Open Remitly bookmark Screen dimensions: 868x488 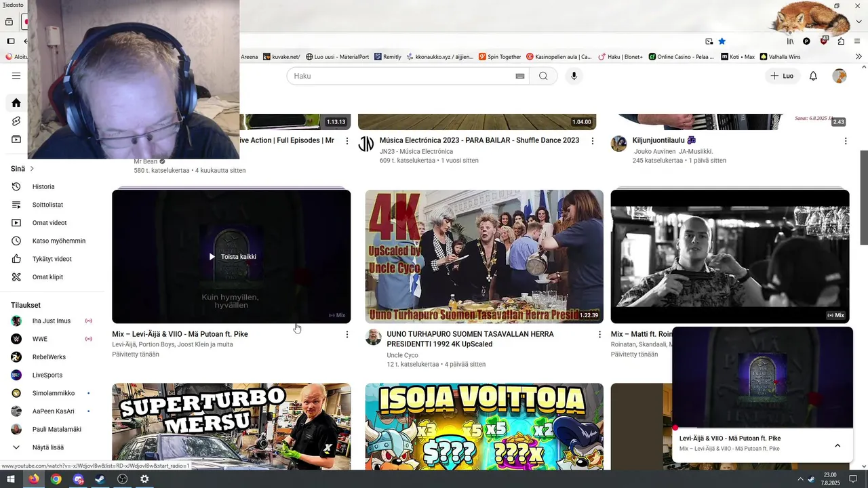[387, 57]
